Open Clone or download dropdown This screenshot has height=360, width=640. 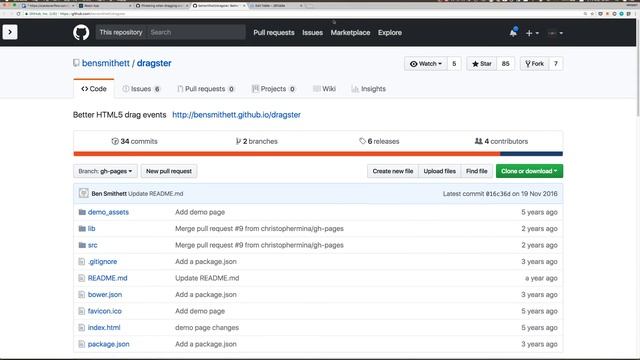point(529,171)
